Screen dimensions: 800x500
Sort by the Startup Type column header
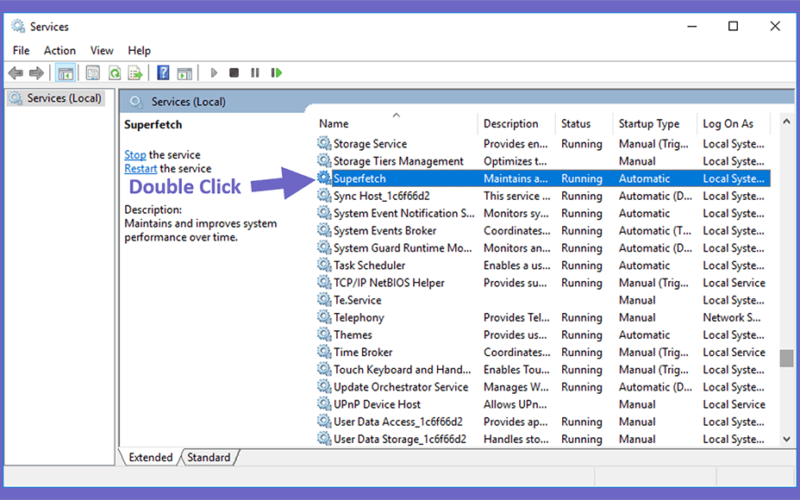(655, 123)
